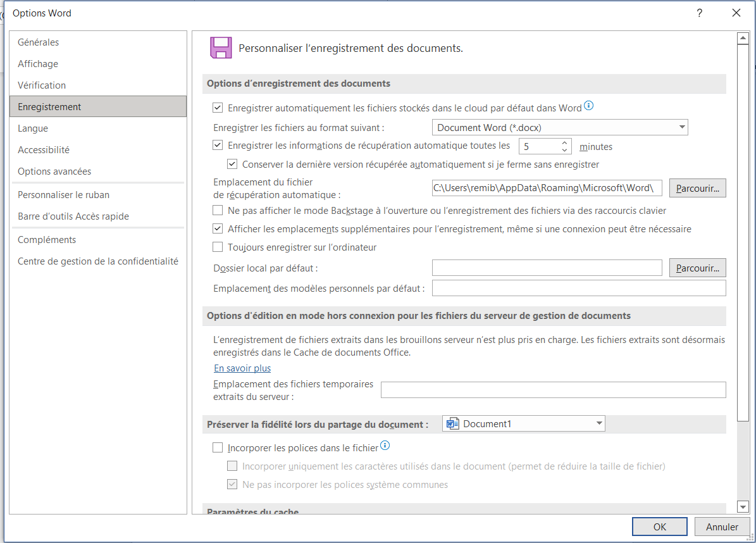Click the 'Options d'enregistrement des documents' section heading
The height and width of the screenshot is (543, 756).
click(x=299, y=84)
